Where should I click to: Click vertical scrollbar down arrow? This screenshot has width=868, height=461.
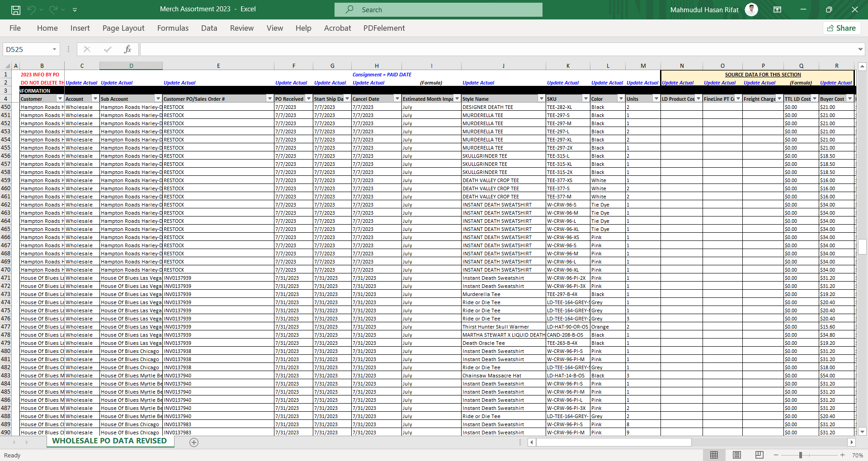click(862, 432)
